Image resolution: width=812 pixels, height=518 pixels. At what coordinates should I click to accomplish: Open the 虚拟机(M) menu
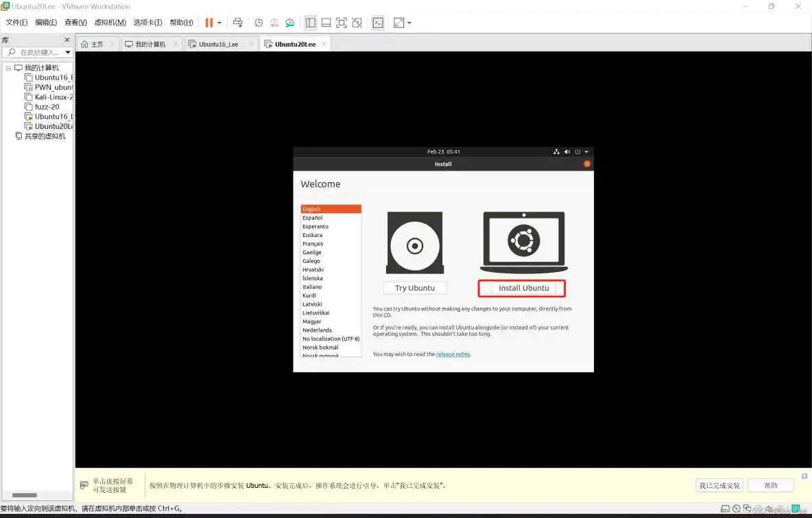coord(112,22)
